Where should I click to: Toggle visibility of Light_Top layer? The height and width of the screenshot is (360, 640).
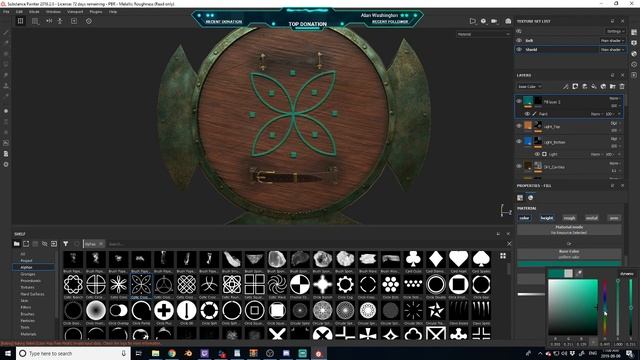click(x=519, y=126)
